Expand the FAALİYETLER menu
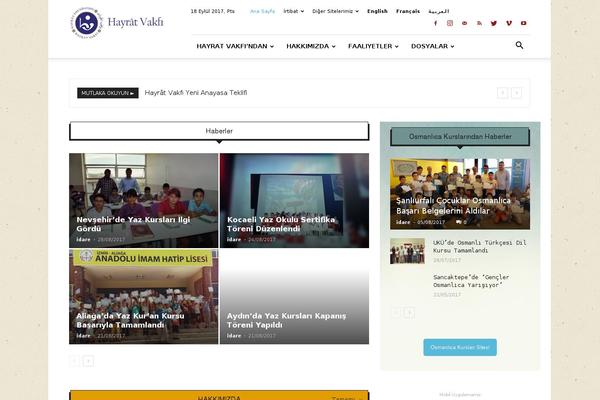 (x=373, y=46)
